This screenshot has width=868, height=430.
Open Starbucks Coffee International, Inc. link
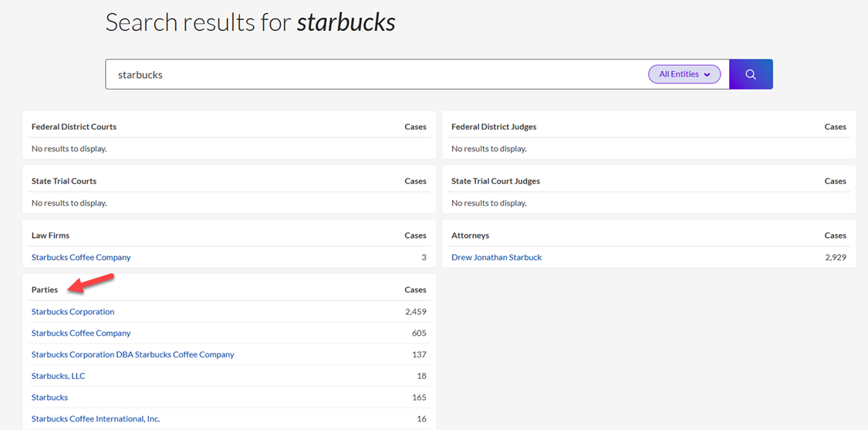point(96,419)
